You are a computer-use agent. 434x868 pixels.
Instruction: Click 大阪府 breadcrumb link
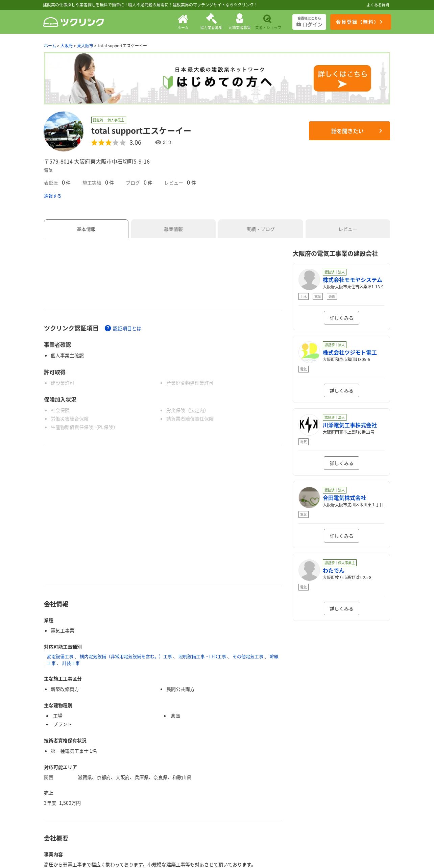coord(66,46)
